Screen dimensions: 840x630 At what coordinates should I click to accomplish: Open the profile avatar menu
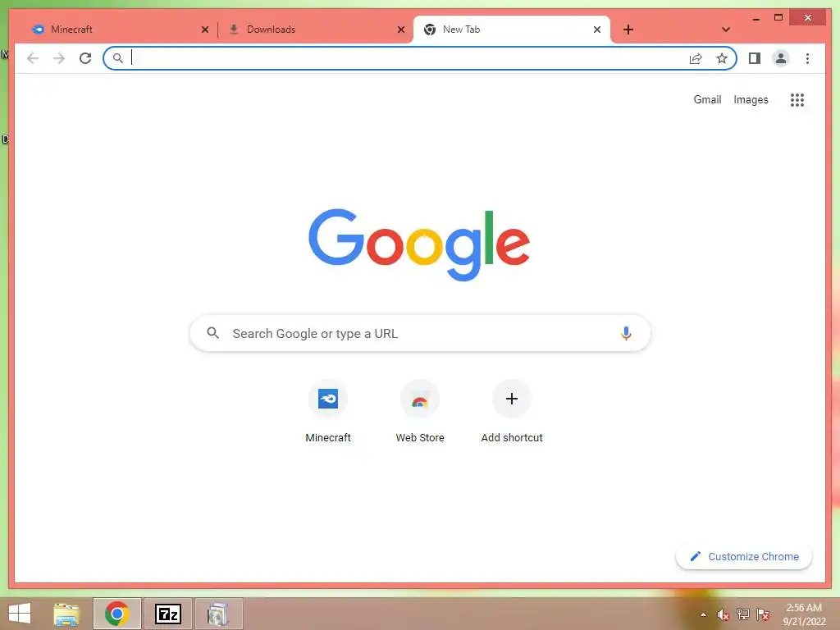(x=781, y=58)
